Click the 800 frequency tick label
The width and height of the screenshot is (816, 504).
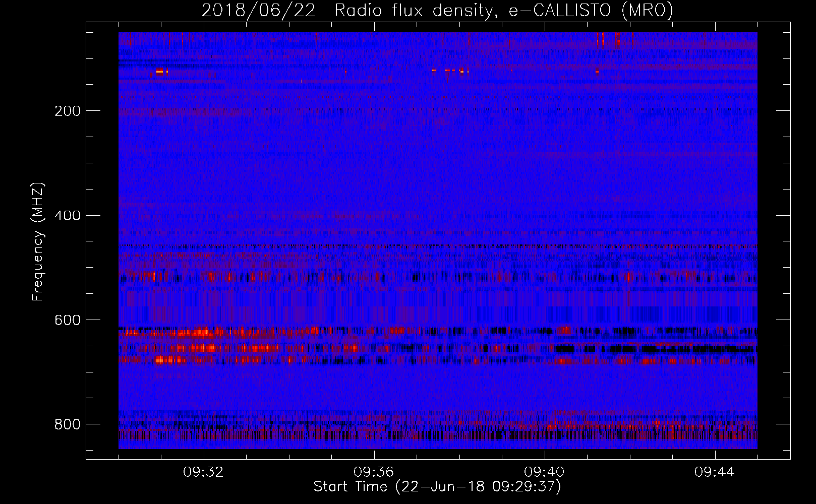click(x=68, y=424)
